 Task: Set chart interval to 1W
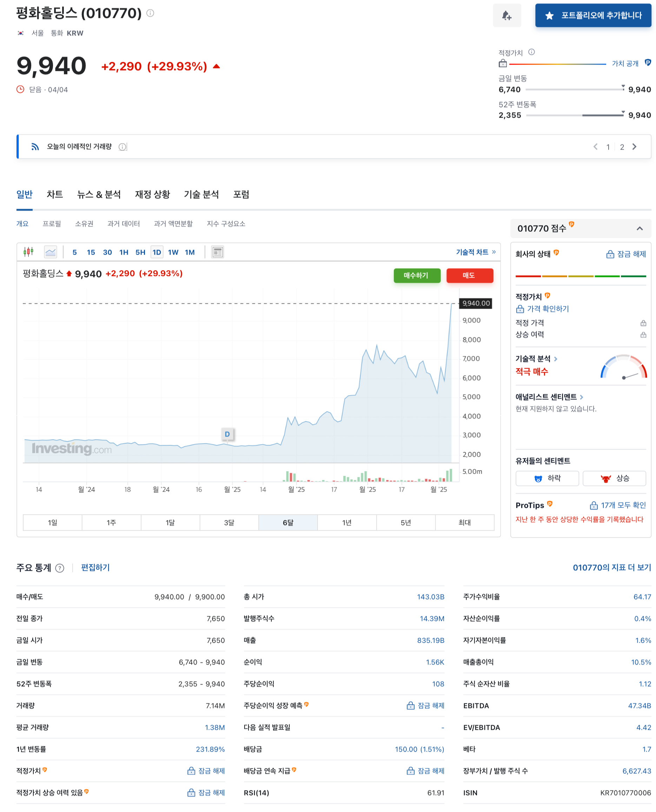coord(173,252)
